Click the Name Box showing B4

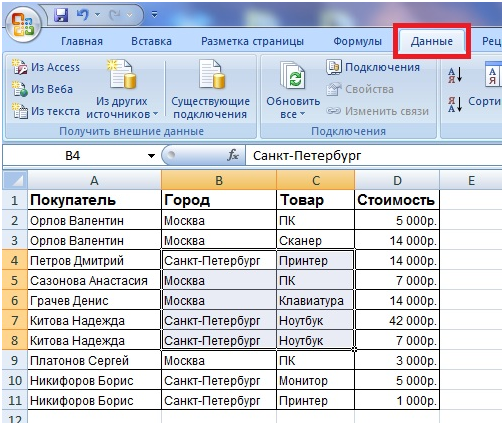[73, 156]
